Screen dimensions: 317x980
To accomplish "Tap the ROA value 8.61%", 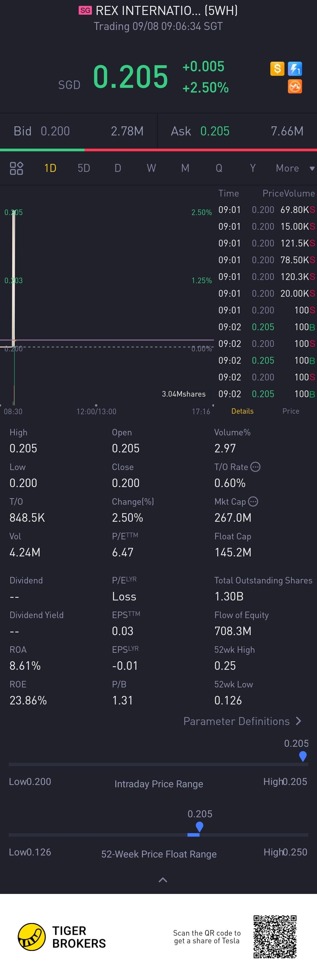I will (25, 666).
